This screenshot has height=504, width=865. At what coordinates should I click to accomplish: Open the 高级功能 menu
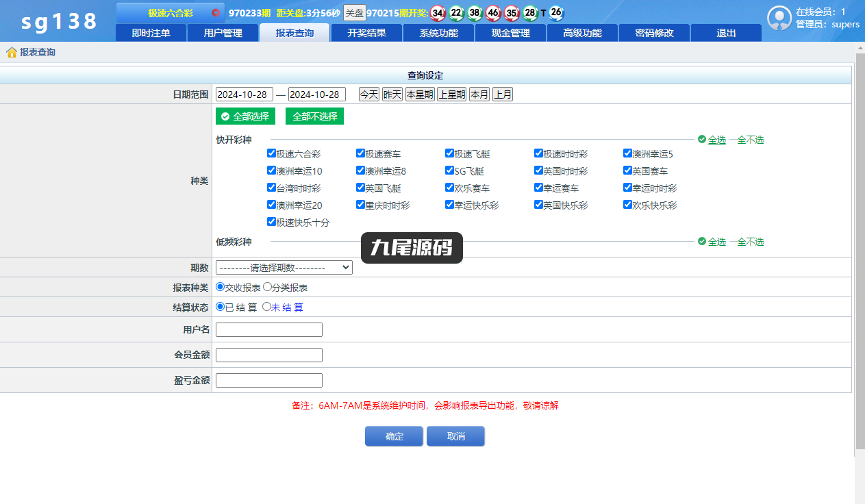pos(582,33)
